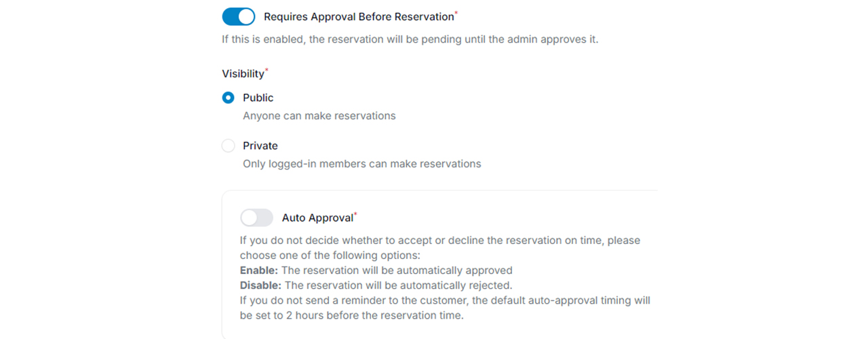This screenshot has width=868, height=339.
Task: Click the "Auto Approval" label text
Action: tap(317, 218)
